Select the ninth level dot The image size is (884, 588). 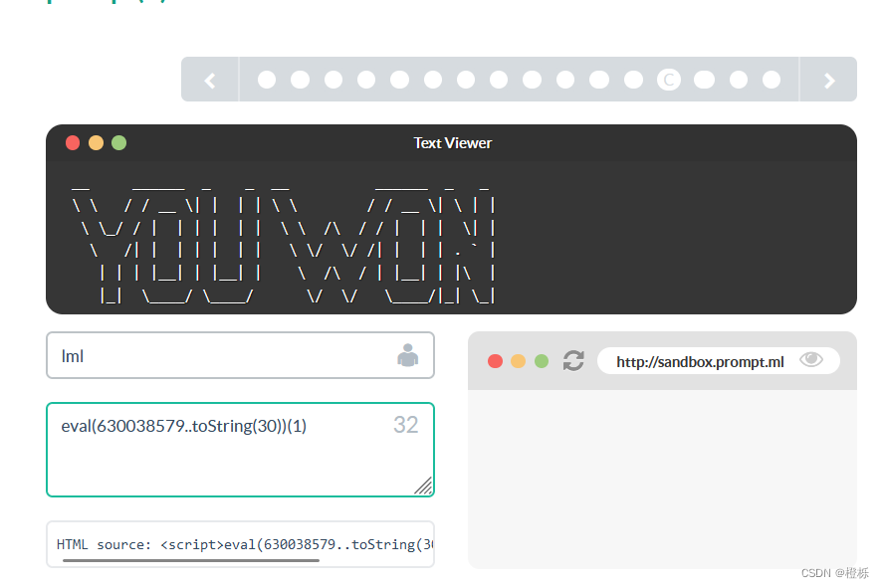[x=533, y=80]
